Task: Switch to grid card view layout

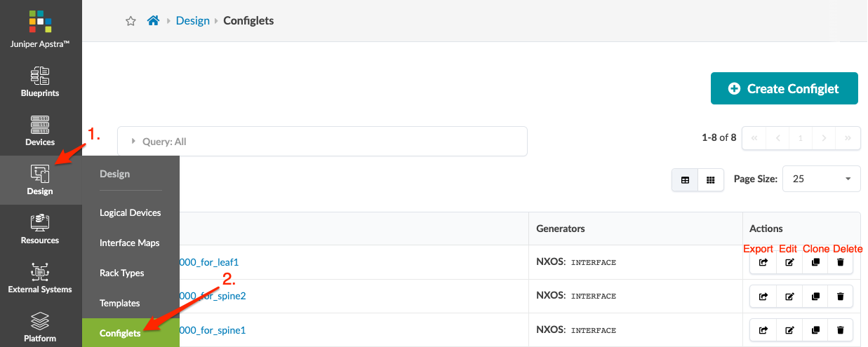Action: [710, 180]
